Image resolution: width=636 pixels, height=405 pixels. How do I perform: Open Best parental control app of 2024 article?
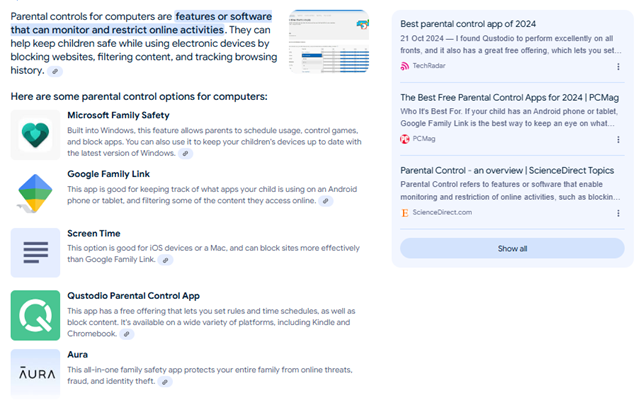[468, 24]
